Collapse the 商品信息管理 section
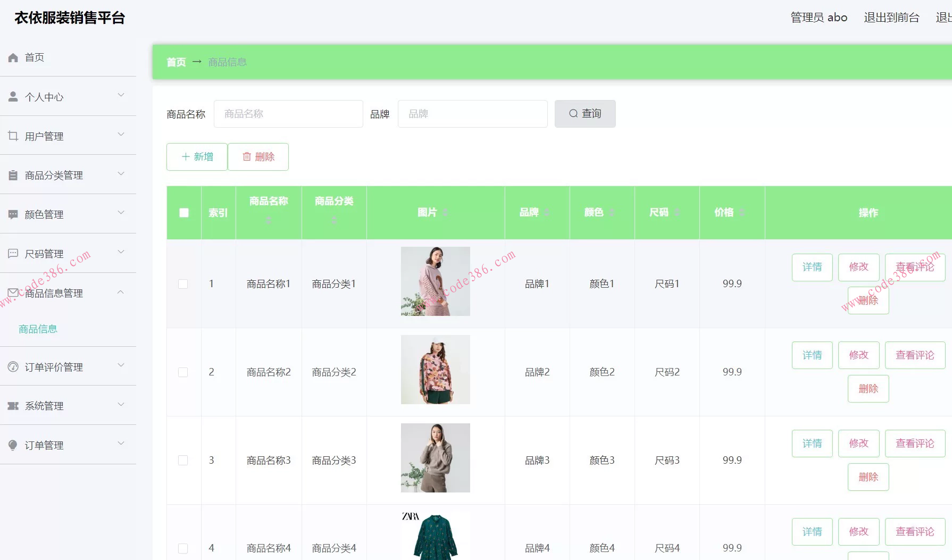Image resolution: width=952 pixels, height=560 pixels. pyautogui.click(x=121, y=292)
